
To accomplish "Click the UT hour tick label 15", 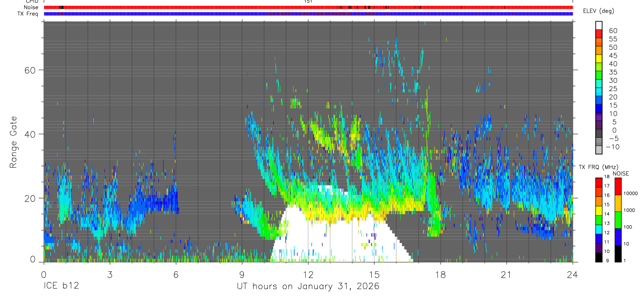I will tap(374, 274).
